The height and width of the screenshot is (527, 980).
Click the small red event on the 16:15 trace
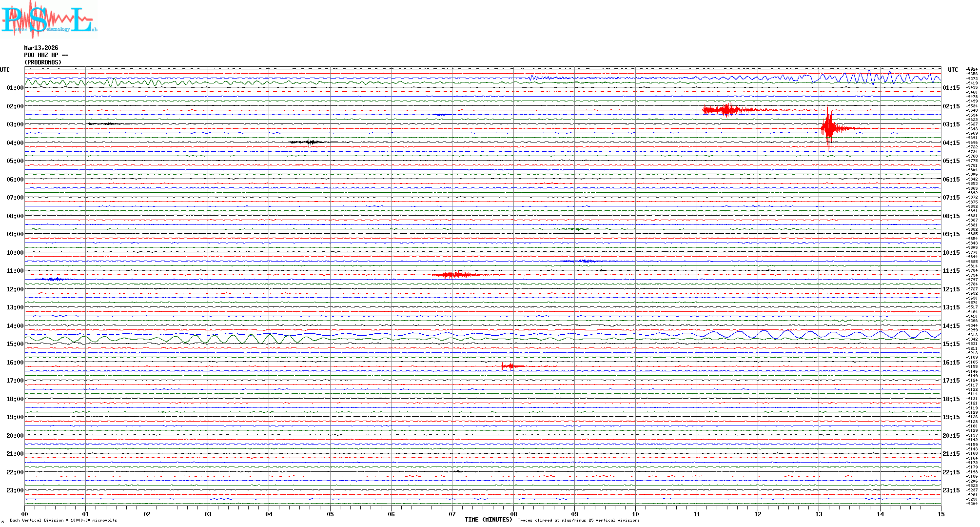(510, 366)
